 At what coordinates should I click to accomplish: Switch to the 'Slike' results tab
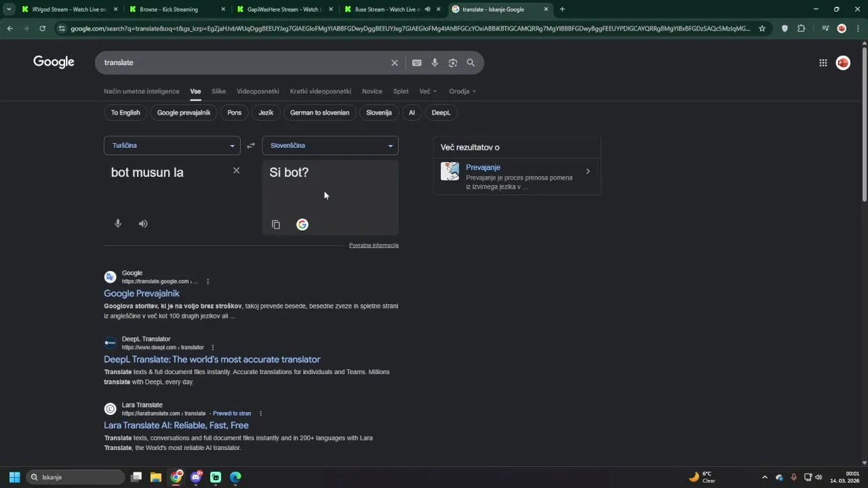(x=218, y=91)
